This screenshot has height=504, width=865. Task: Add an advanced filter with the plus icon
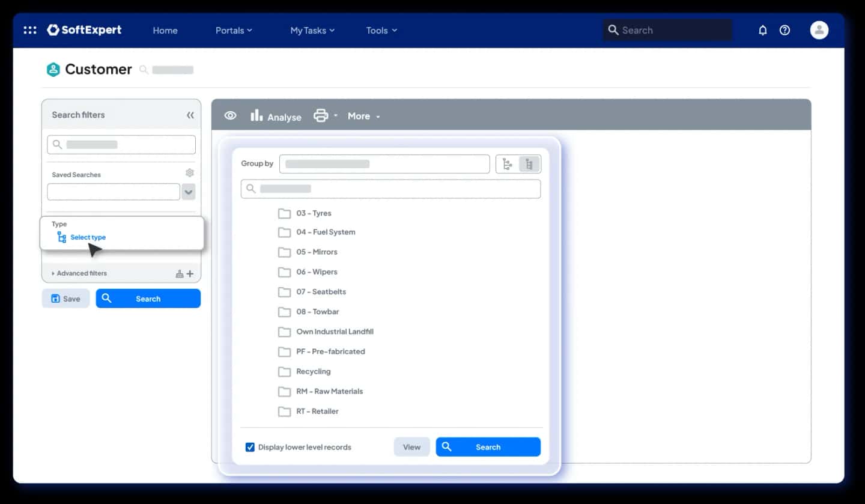pyautogui.click(x=190, y=274)
